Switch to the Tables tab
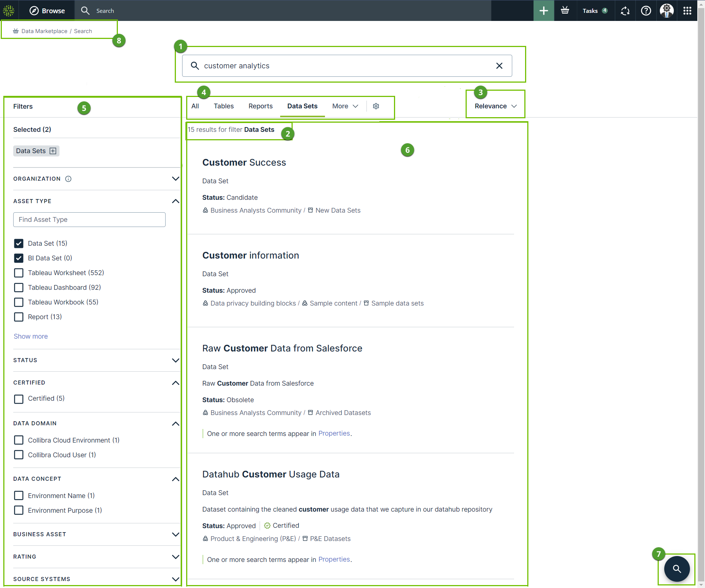705x588 pixels. point(224,106)
